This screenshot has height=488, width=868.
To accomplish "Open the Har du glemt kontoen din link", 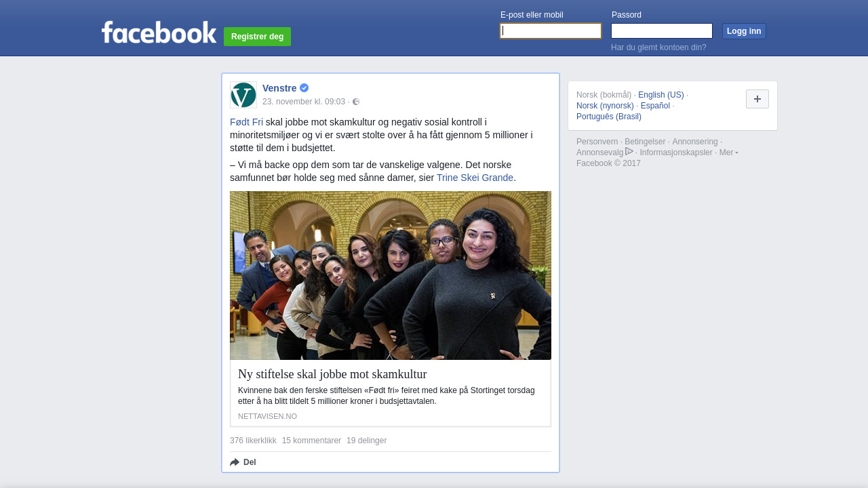I will pos(658,47).
